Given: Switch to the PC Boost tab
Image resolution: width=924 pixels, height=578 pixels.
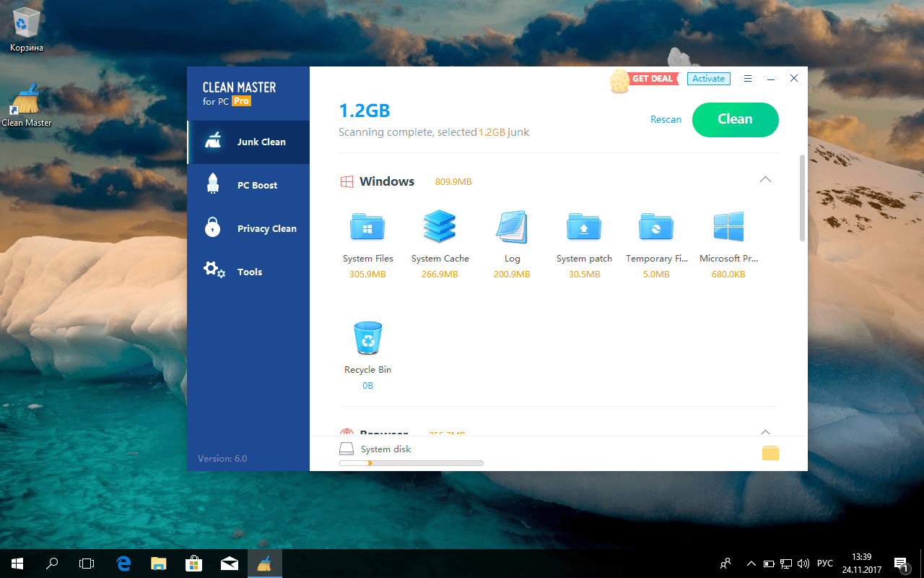Looking at the screenshot, I should point(248,186).
